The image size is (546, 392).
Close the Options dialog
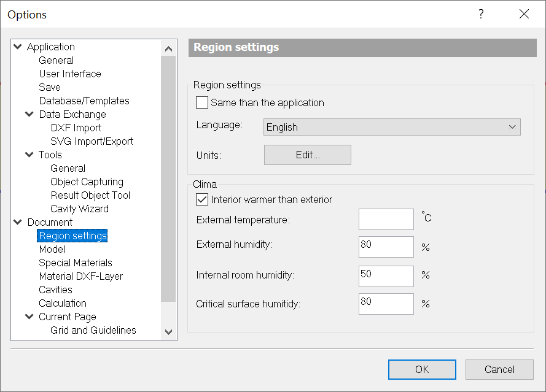524,14
